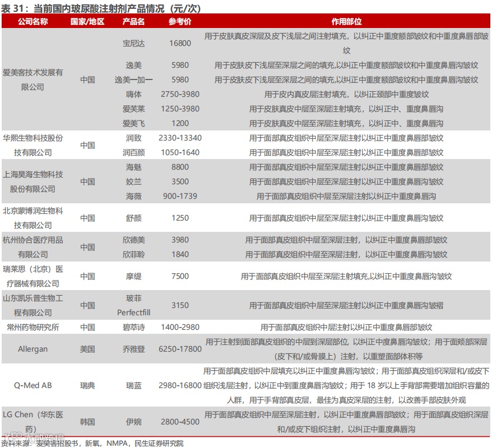Click company 常州药物研究所

point(33,327)
